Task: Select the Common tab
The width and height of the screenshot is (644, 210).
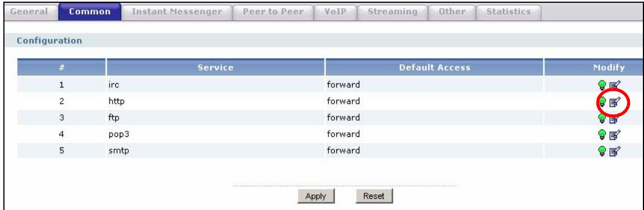Action: [x=90, y=12]
